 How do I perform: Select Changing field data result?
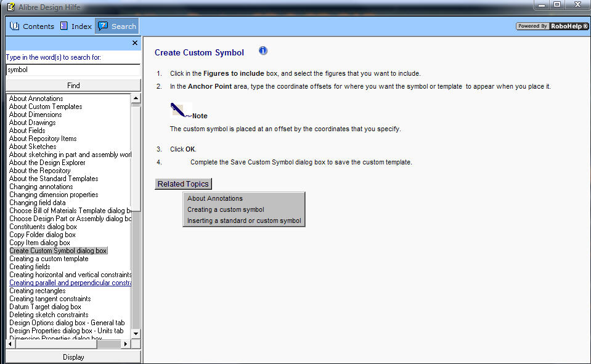pyautogui.click(x=38, y=203)
